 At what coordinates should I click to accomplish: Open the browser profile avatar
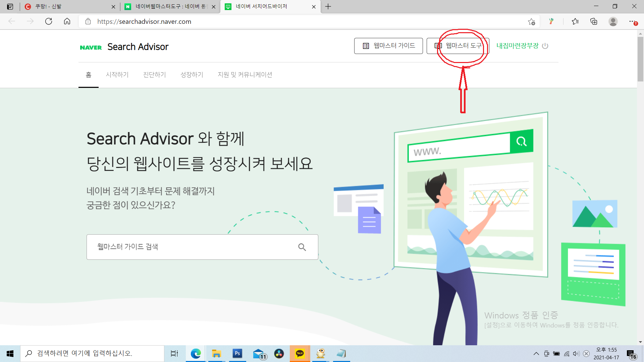[613, 21]
